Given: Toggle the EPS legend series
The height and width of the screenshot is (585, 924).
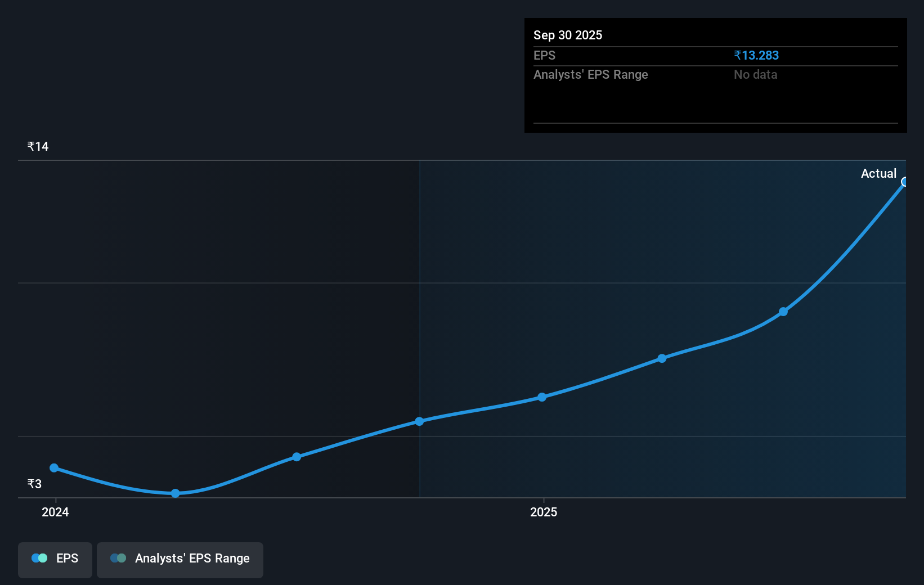Looking at the screenshot, I should pos(55,560).
